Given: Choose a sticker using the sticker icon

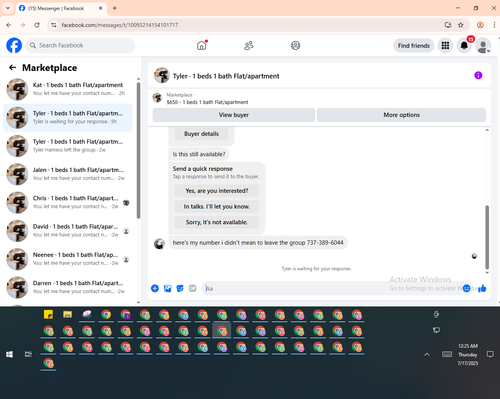Looking at the screenshot, I should 180,288.
